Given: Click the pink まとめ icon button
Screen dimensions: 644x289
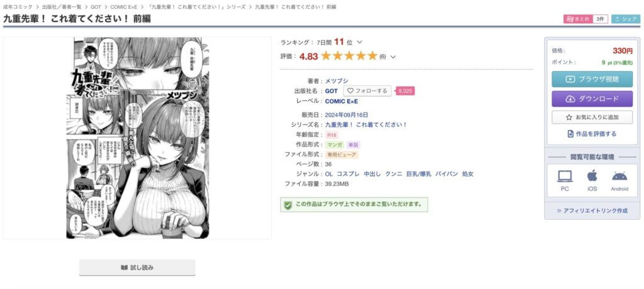Looking at the screenshot, I should [x=579, y=19].
